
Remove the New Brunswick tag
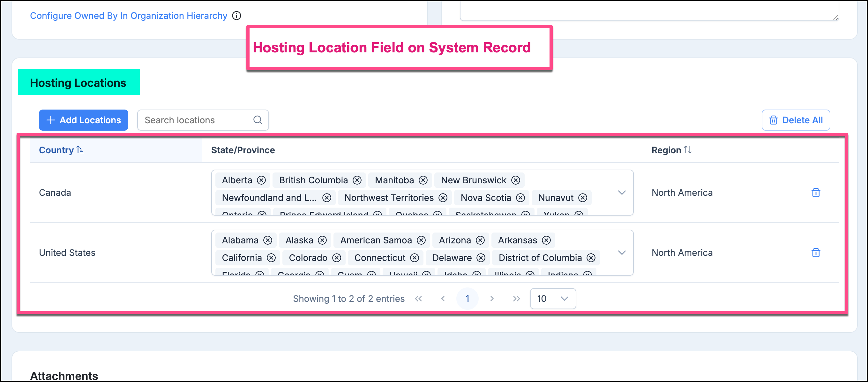pyautogui.click(x=515, y=180)
